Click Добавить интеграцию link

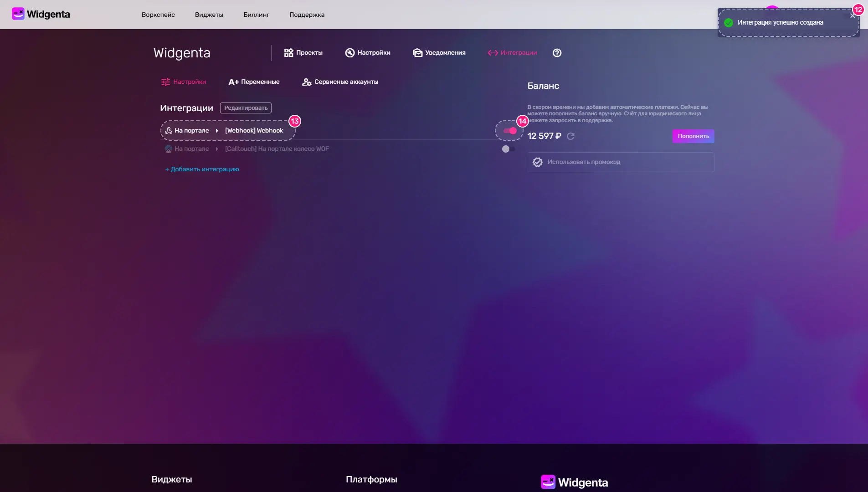pos(202,169)
